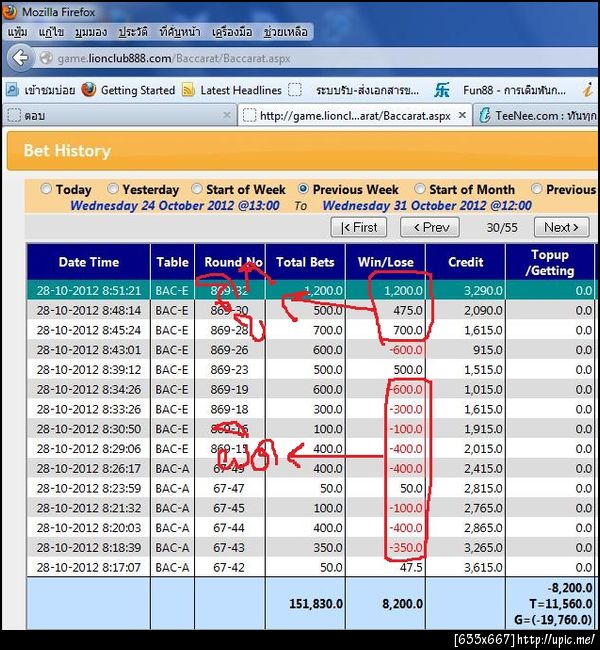This screenshot has width=600, height=650.
Task: Click the Date Time column header
Action: (x=89, y=262)
